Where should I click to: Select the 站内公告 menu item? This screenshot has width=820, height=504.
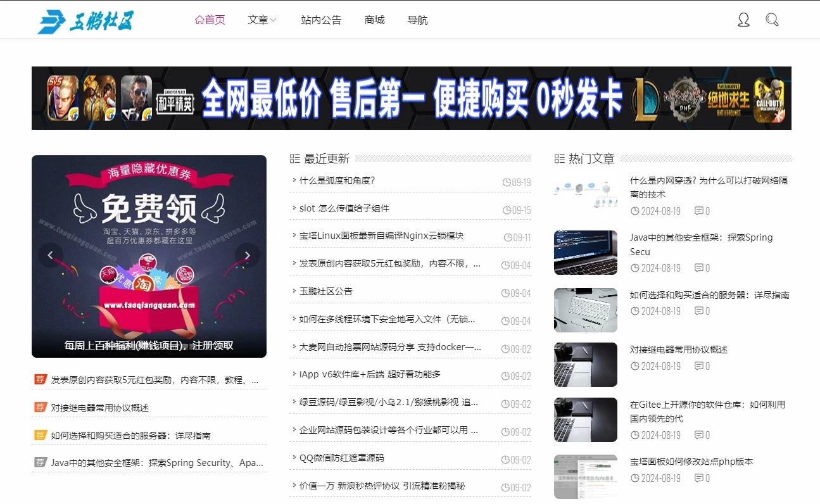(321, 20)
